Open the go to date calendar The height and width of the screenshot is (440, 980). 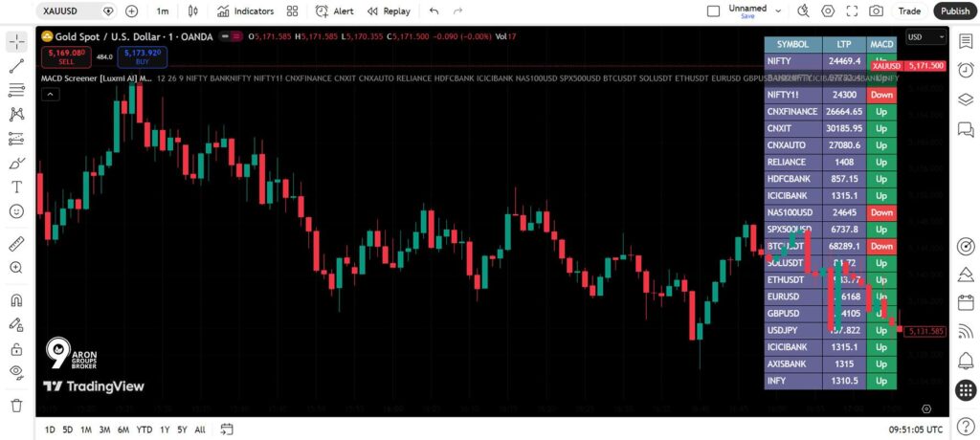tap(227, 429)
